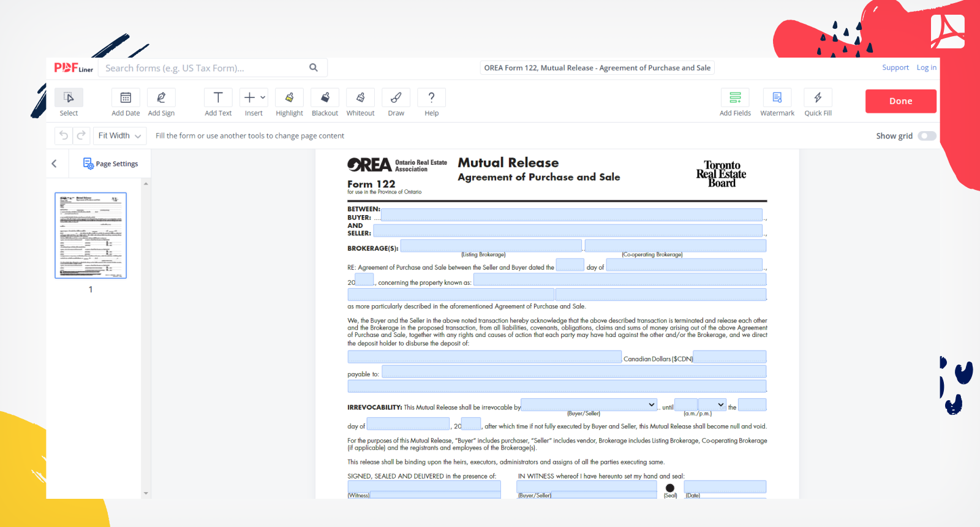Open Page Settings
The width and height of the screenshot is (980, 527).
tap(111, 164)
